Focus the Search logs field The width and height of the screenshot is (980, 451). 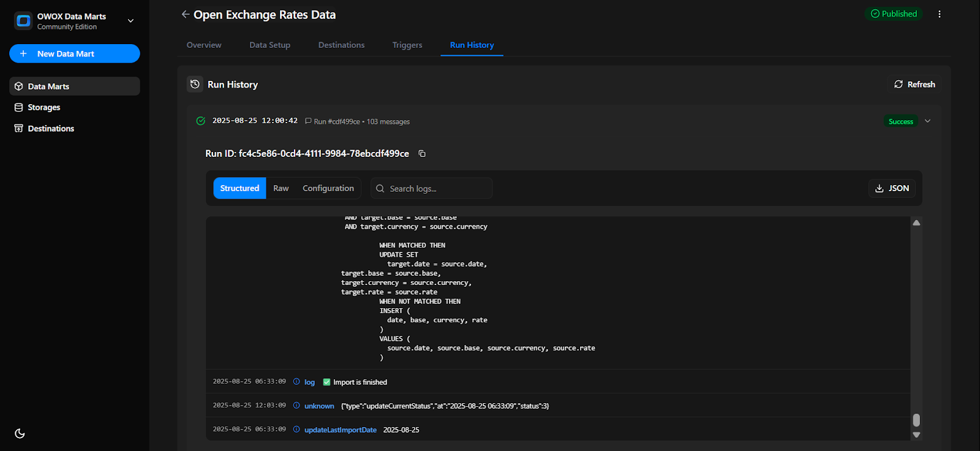pos(431,188)
